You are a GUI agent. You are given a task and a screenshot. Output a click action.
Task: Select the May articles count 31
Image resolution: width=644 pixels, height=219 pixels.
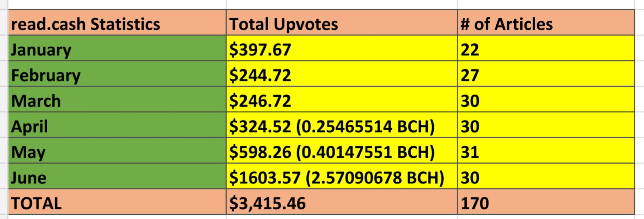[546, 150]
